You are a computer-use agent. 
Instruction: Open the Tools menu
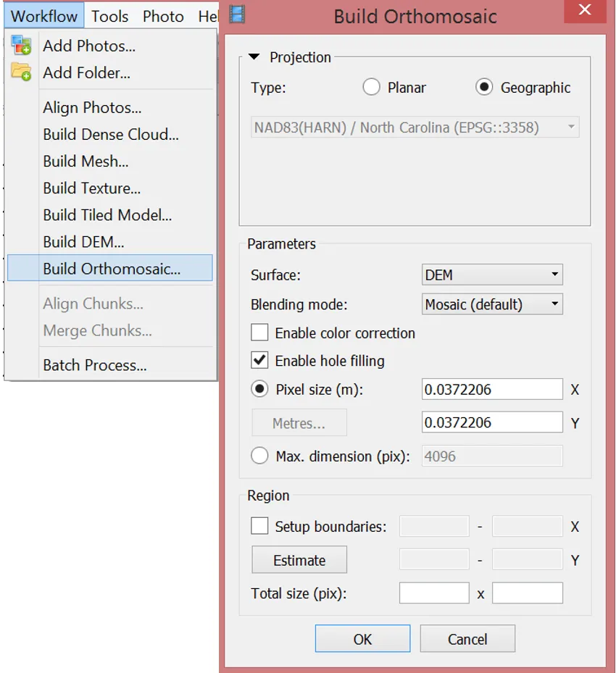click(110, 16)
